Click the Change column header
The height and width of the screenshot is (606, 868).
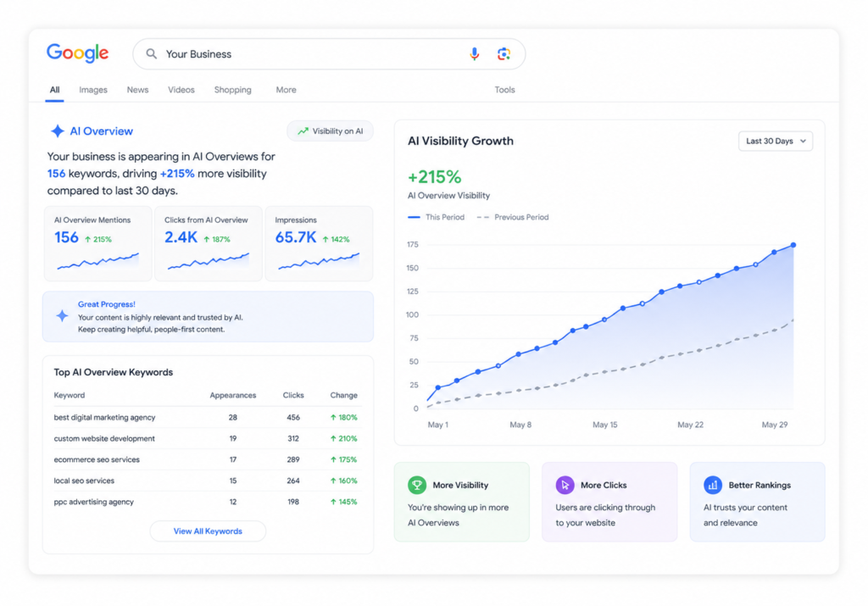tap(344, 395)
